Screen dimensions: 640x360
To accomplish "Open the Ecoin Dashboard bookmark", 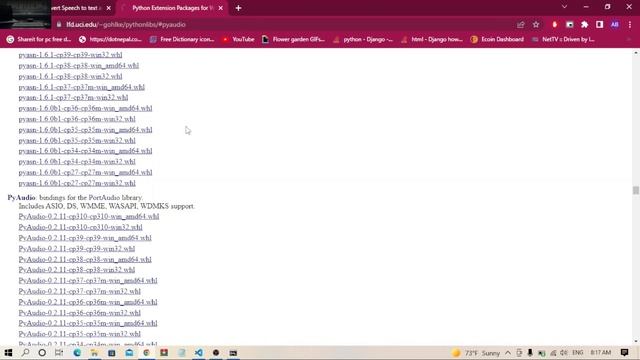I will 497,40.
